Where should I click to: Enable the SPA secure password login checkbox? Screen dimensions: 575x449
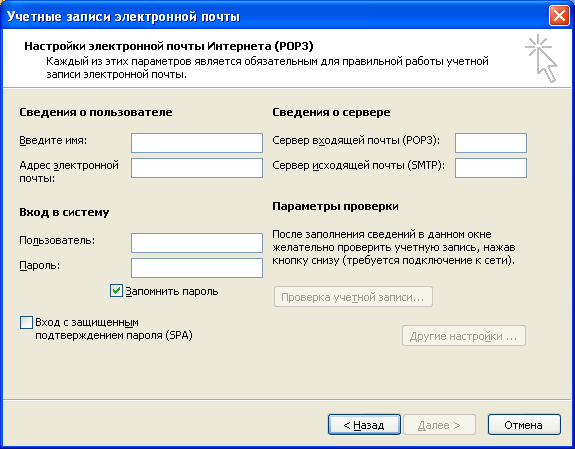click(x=26, y=323)
